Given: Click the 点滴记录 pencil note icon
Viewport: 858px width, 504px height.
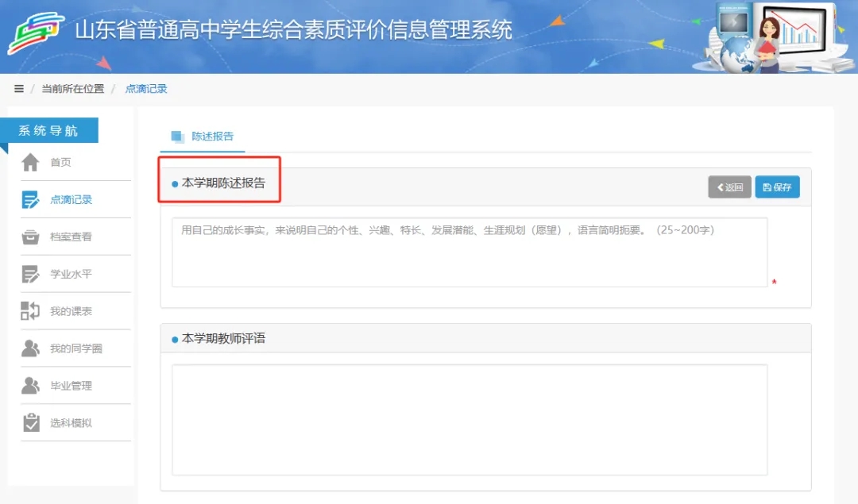Looking at the screenshot, I should click(30, 200).
